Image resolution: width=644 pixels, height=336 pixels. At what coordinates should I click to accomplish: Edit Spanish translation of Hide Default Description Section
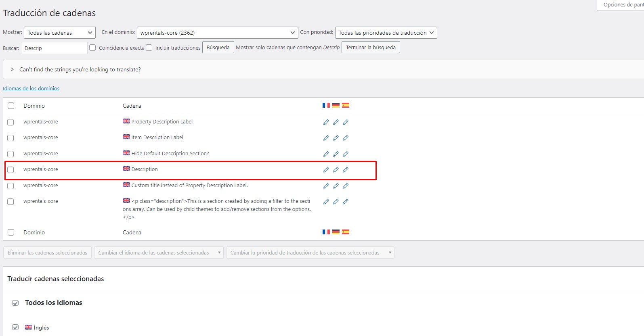345,154
